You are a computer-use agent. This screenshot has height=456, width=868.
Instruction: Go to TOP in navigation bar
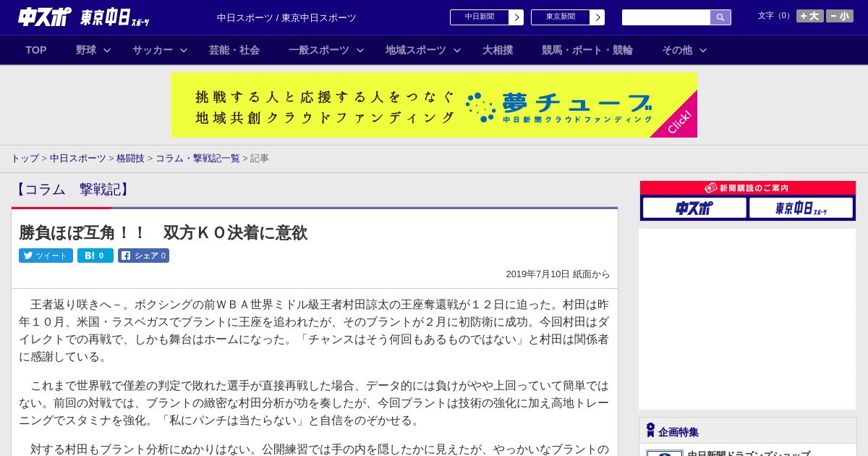click(36, 50)
